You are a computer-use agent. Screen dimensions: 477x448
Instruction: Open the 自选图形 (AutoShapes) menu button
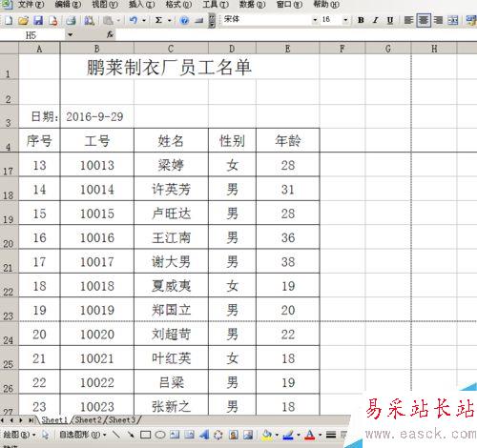click(83, 435)
